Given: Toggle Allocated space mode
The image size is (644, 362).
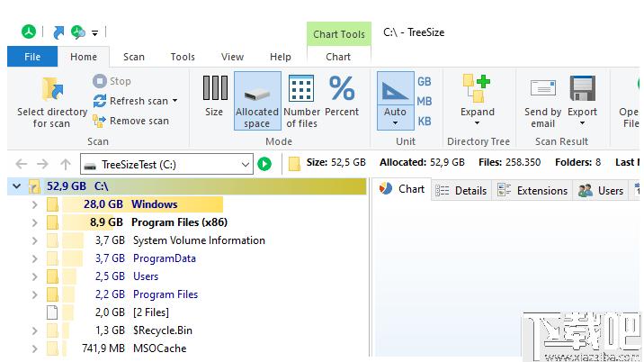Looking at the screenshot, I should click(x=257, y=101).
